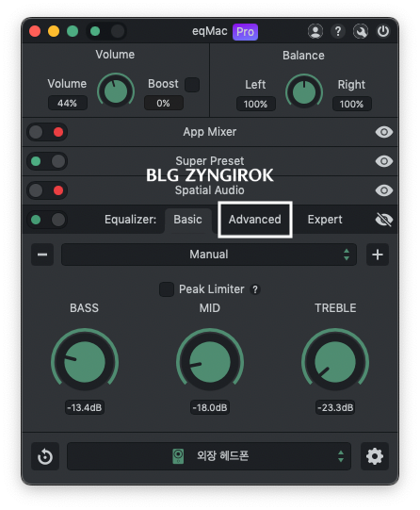
Task: Click the -23.3dB treble value field
Action: point(335,407)
